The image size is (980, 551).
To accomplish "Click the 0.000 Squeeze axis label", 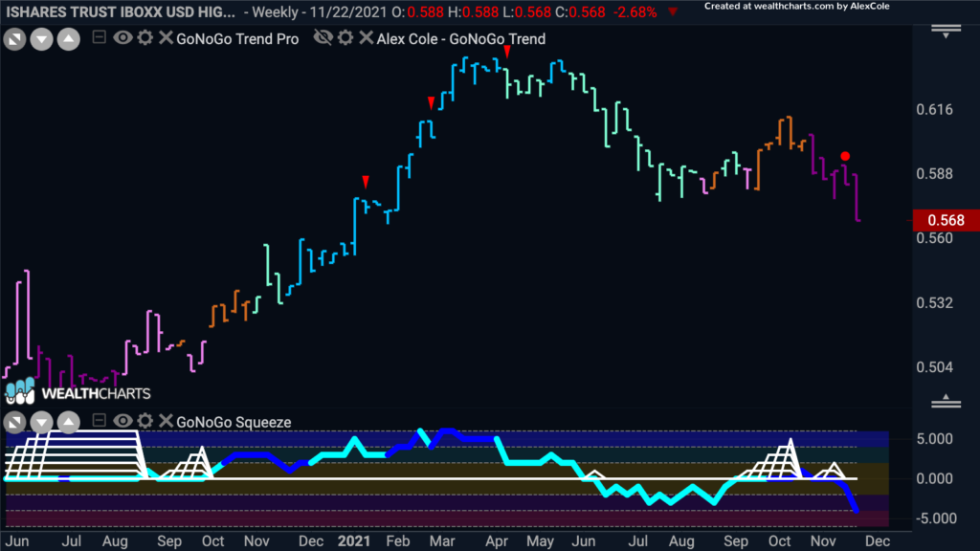I will (935, 478).
